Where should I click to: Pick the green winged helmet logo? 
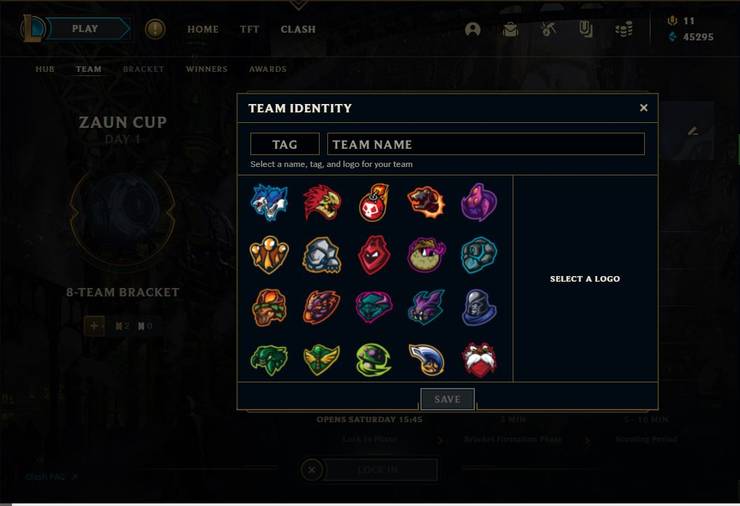(321, 360)
